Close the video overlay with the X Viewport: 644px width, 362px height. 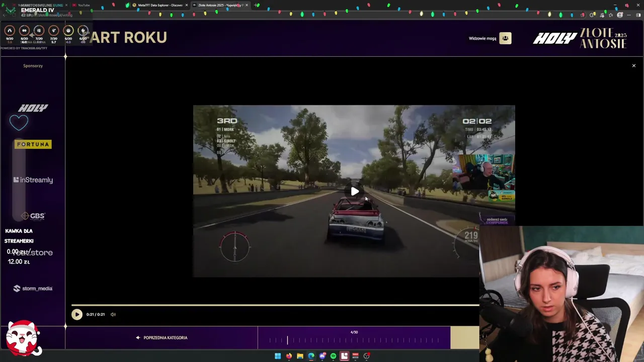[633, 66]
